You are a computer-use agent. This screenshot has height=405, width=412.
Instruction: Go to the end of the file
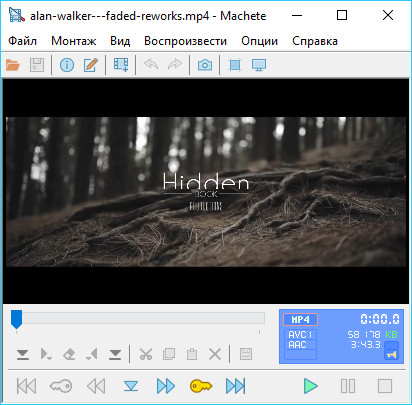[x=236, y=386]
